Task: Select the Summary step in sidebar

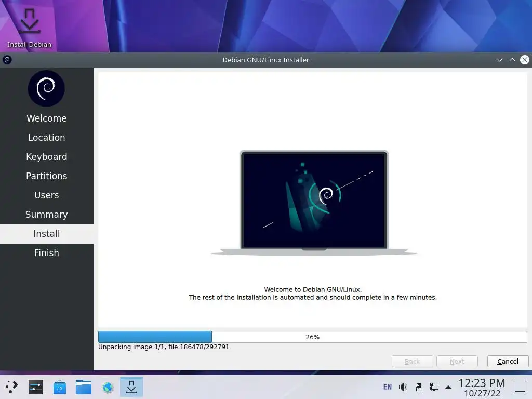Action: click(x=46, y=215)
